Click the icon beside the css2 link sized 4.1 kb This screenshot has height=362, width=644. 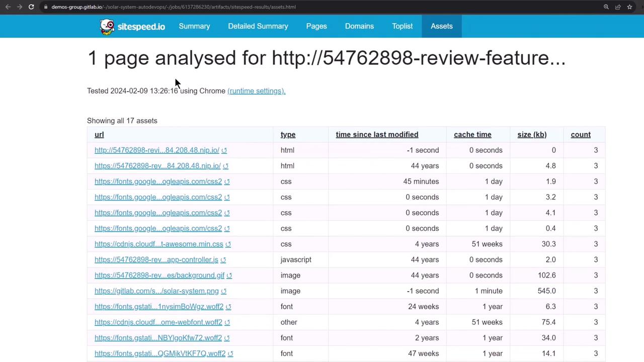pos(227,213)
